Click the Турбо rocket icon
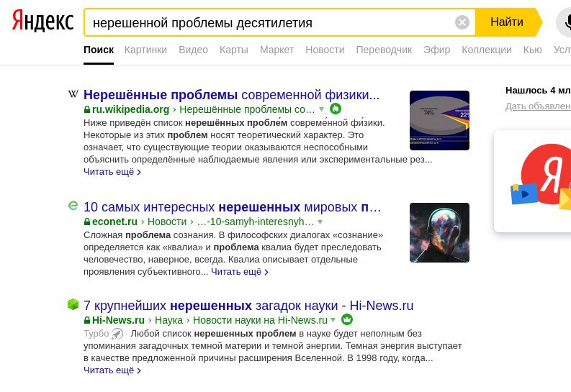The width and height of the screenshot is (571, 392). click(x=117, y=334)
